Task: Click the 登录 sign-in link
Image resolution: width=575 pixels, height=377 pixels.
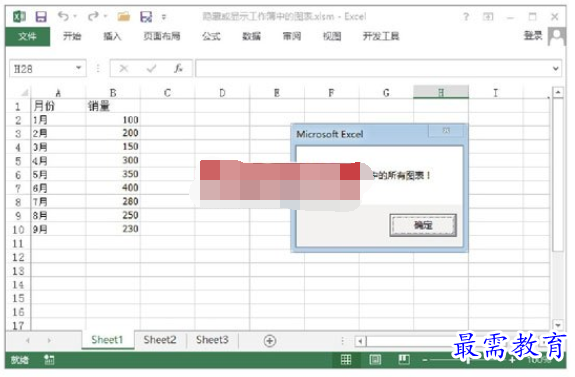Action: tap(533, 36)
